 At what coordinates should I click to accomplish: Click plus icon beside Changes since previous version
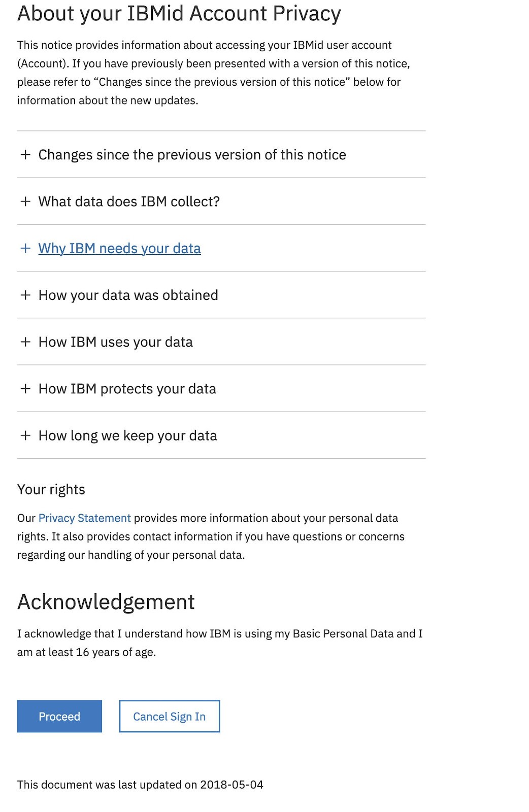pyautogui.click(x=25, y=155)
